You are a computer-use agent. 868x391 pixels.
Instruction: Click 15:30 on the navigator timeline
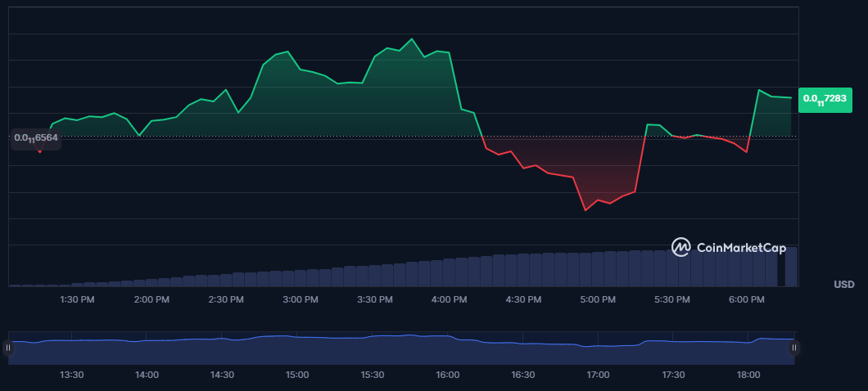[373, 375]
